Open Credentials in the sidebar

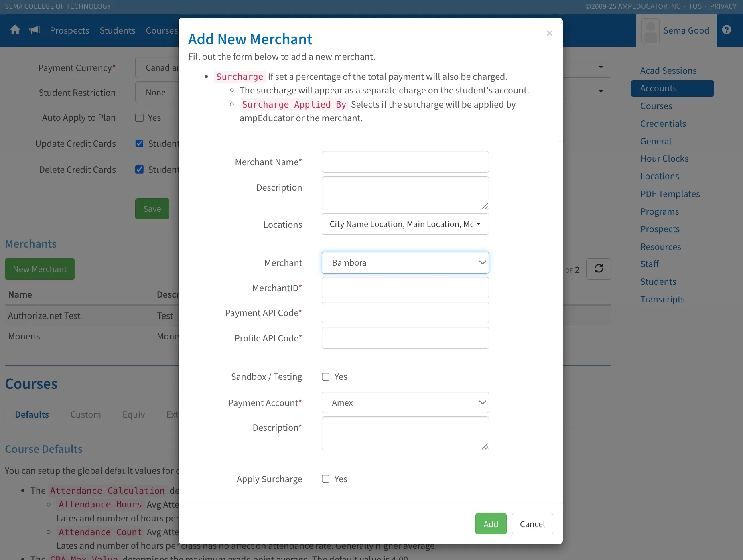[x=663, y=124]
